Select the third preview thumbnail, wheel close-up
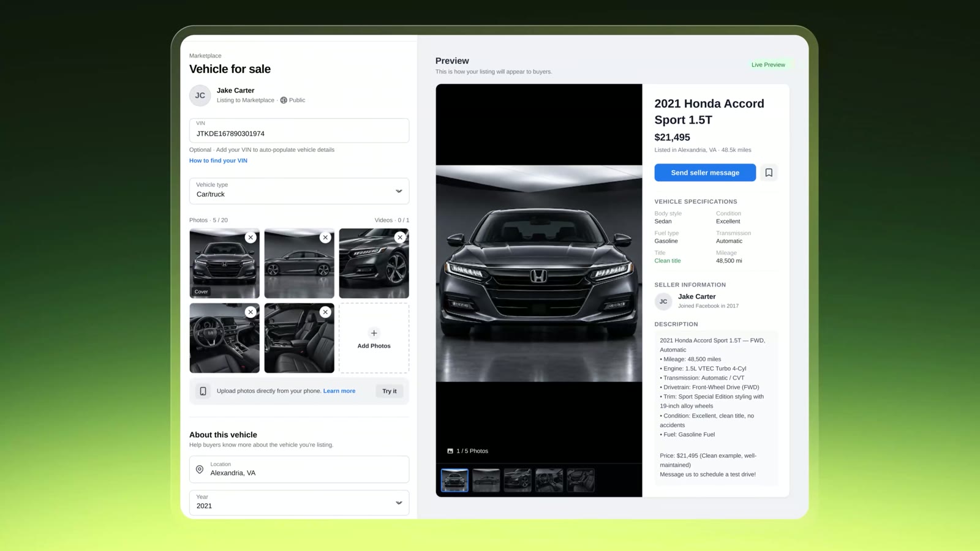Image resolution: width=980 pixels, height=551 pixels. click(518, 481)
